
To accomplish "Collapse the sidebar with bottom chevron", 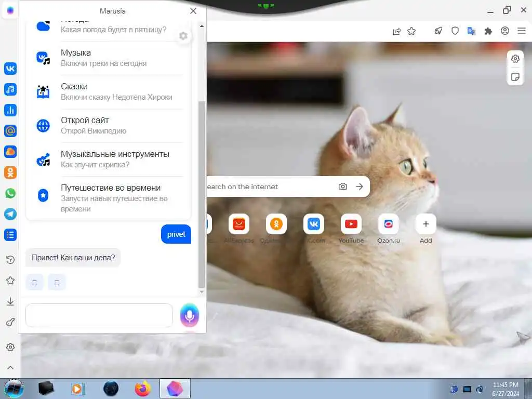I will point(10,367).
